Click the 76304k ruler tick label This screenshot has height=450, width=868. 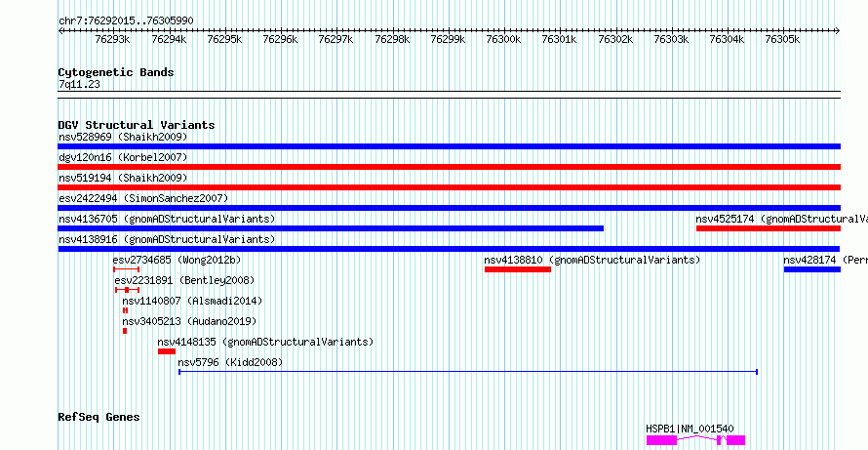click(727, 39)
